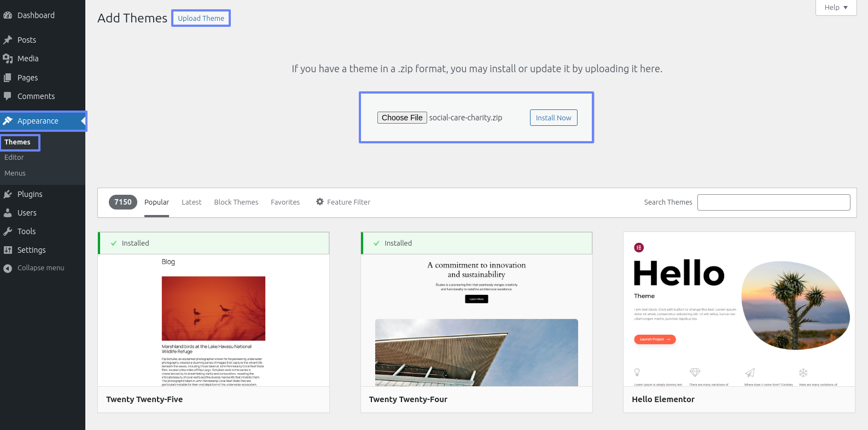Open the Tools menu
This screenshot has height=430, width=868.
[x=43, y=231]
